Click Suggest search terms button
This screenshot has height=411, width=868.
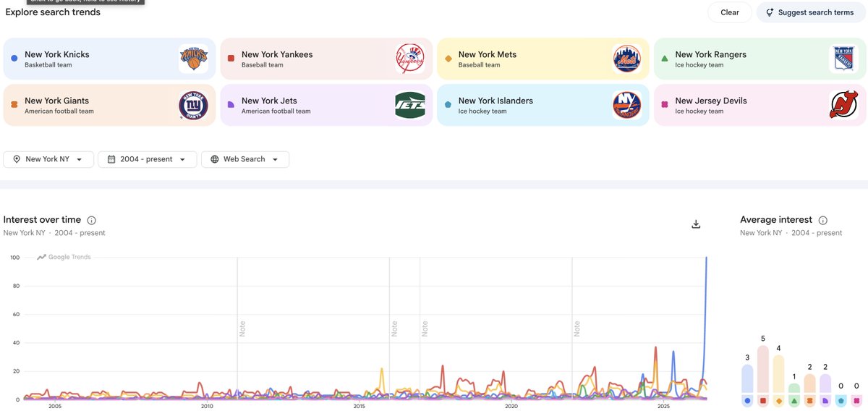809,12
